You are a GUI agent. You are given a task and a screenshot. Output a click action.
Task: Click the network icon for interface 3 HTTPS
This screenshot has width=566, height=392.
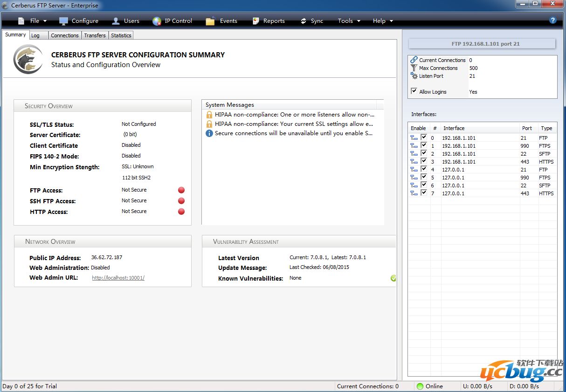414,162
